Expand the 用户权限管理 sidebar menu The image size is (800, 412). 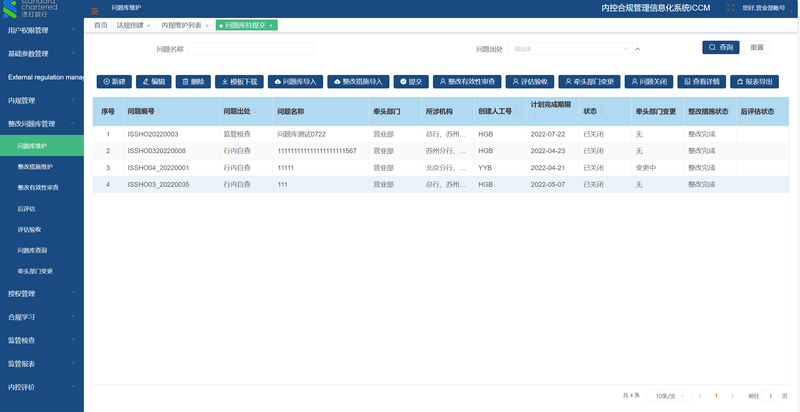click(x=40, y=30)
